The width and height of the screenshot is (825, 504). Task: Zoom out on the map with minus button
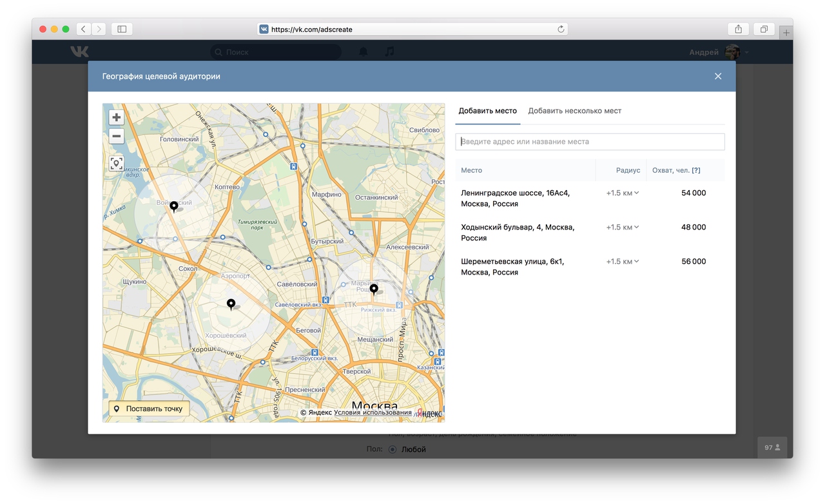click(116, 137)
